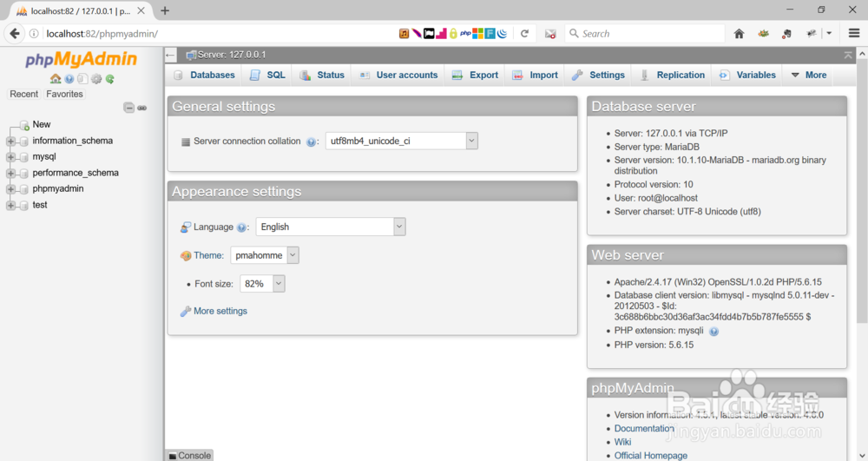This screenshot has height=461, width=868.
Task: Click inside the browser Search field
Action: [645, 34]
